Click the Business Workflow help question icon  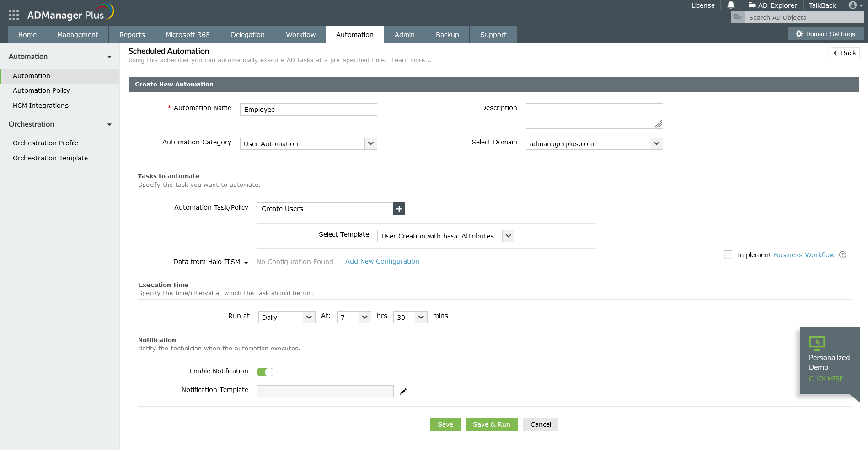(843, 255)
